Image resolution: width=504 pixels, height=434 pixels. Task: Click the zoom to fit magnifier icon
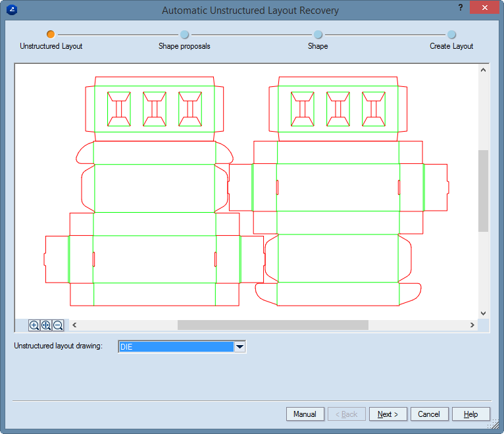46,325
